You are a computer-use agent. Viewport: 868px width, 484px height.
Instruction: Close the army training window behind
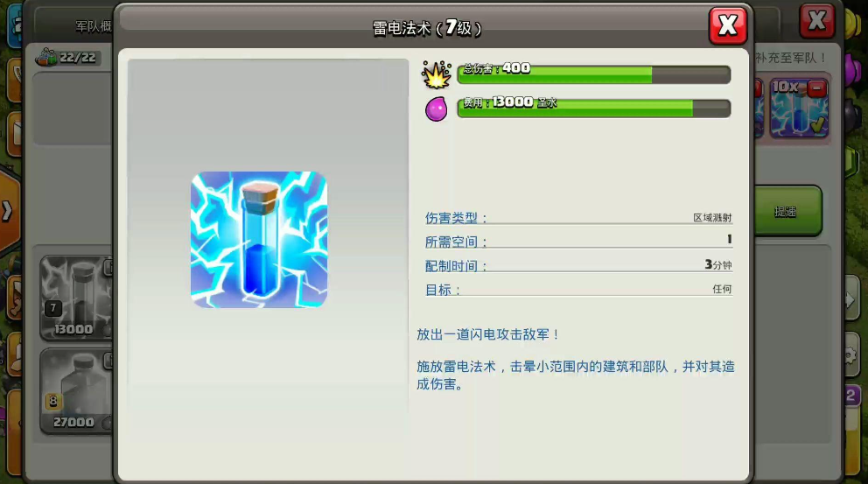[816, 21]
